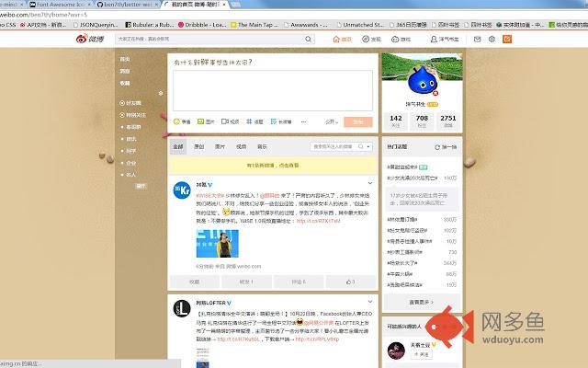Click the magnifier in feed search box
The image size is (588, 368).
pos(361,146)
